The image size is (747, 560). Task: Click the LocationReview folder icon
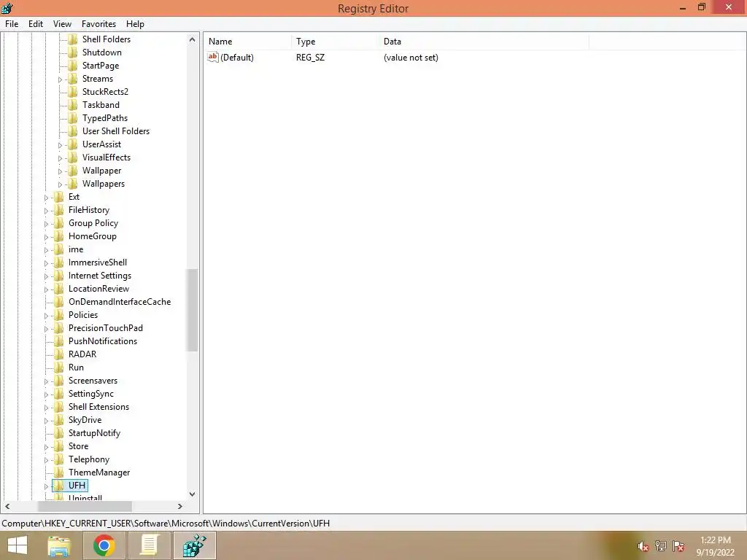tap(58, 289)
